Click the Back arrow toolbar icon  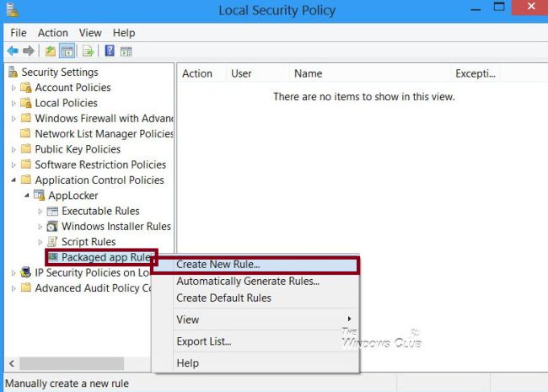pyautogui.click(x=13, y=51)
